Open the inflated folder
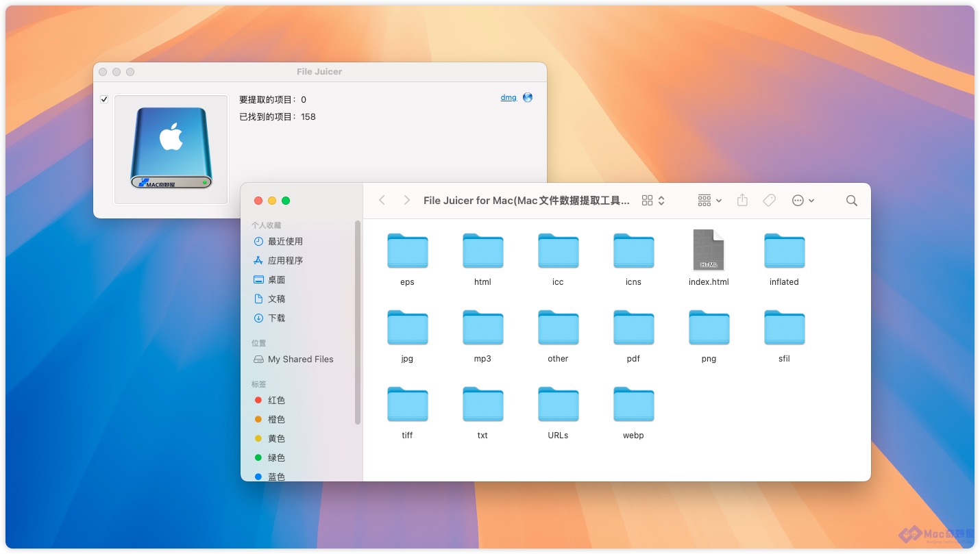Screen dimensions: 980x554 [x=784, y=251]
